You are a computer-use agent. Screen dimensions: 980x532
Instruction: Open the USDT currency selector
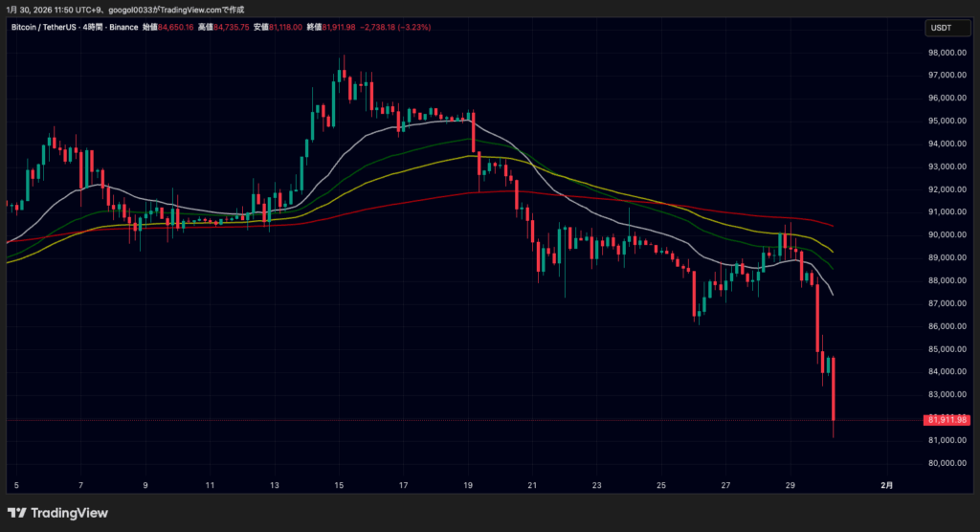(x=941, y=28)
